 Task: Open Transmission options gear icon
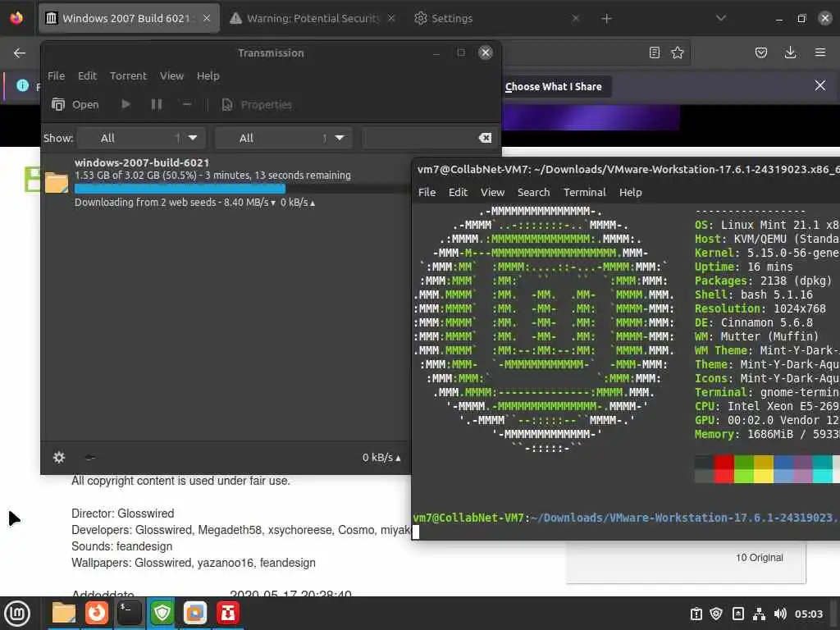click(59, 458)
